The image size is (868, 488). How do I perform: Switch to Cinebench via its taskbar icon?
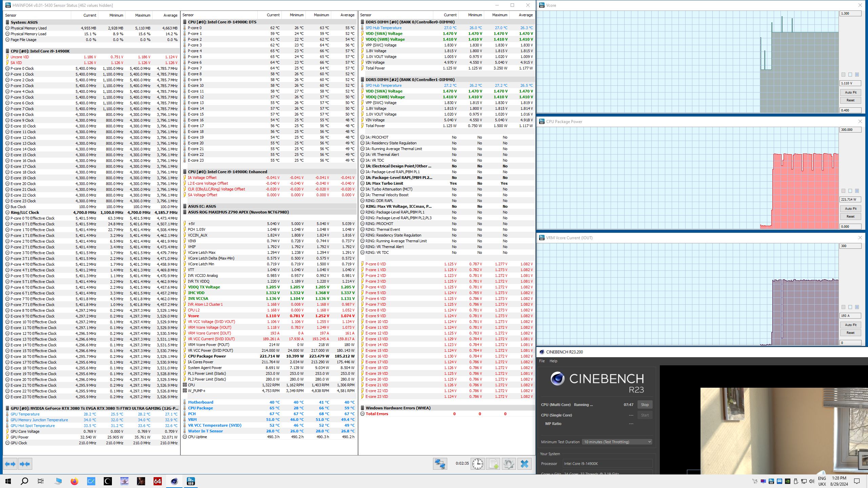click(174, 481)
